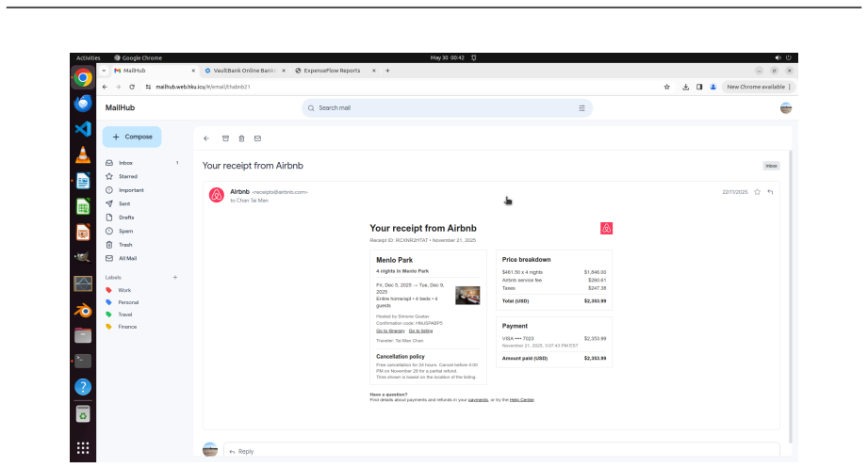Click the Menlo Park listing thumbnail
The height and width of the screenshot is (468, 868).
(467, 296)
